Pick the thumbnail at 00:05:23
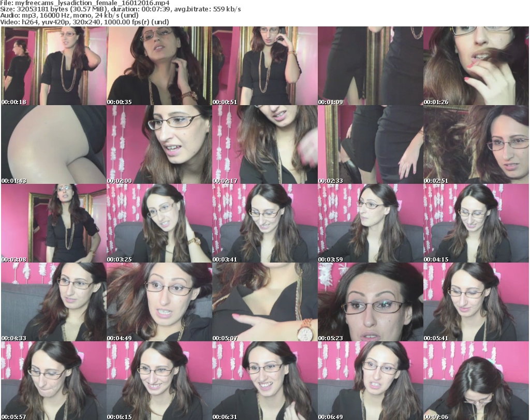The width and height of the screenshot is (530, 420). pos(371,302)
